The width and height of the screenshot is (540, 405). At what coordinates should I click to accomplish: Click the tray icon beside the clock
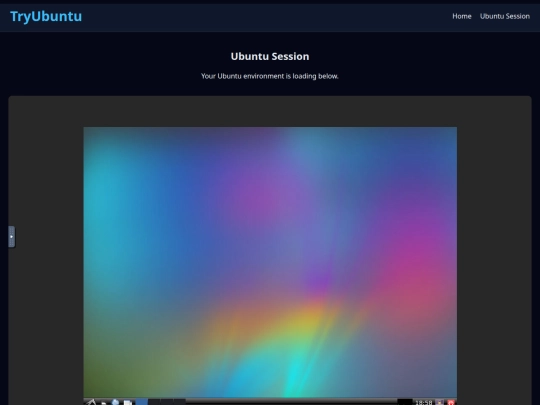coord(440,402)
